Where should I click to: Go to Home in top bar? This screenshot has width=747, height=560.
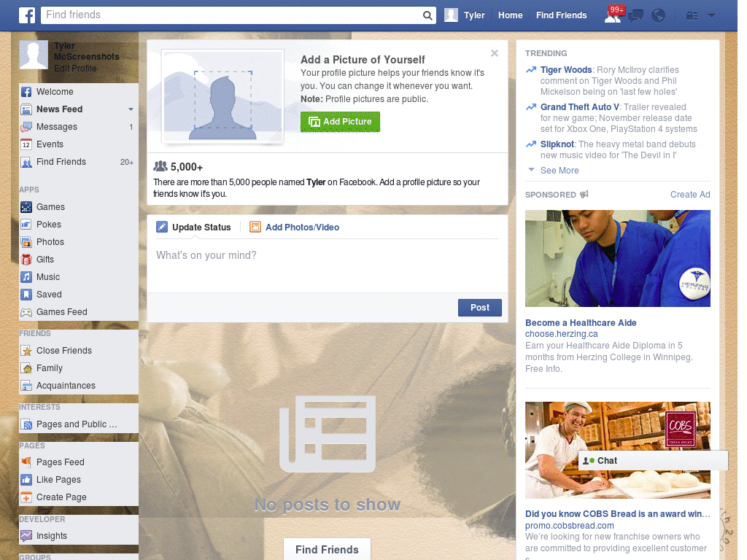(x=510, y=15)
